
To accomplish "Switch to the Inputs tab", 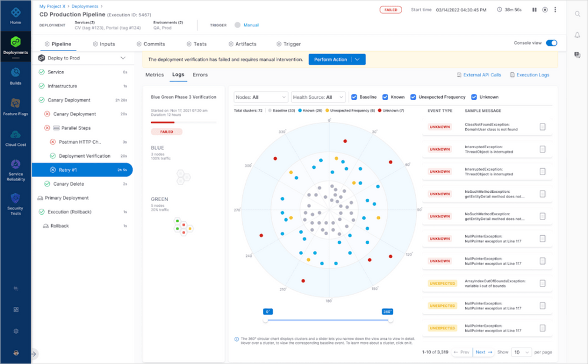I will 104,44.
